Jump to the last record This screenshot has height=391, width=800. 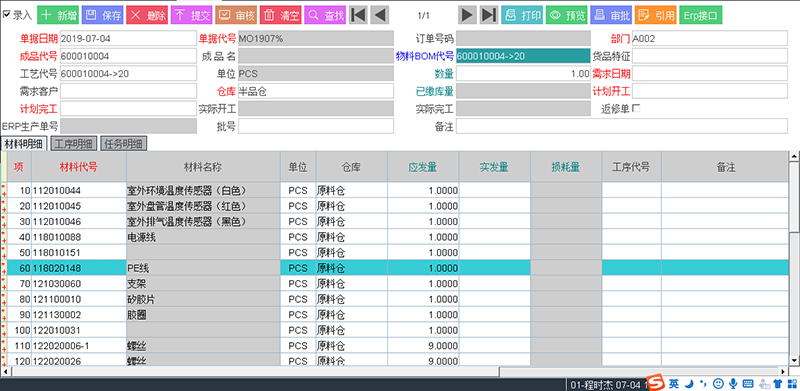(489, 15)
